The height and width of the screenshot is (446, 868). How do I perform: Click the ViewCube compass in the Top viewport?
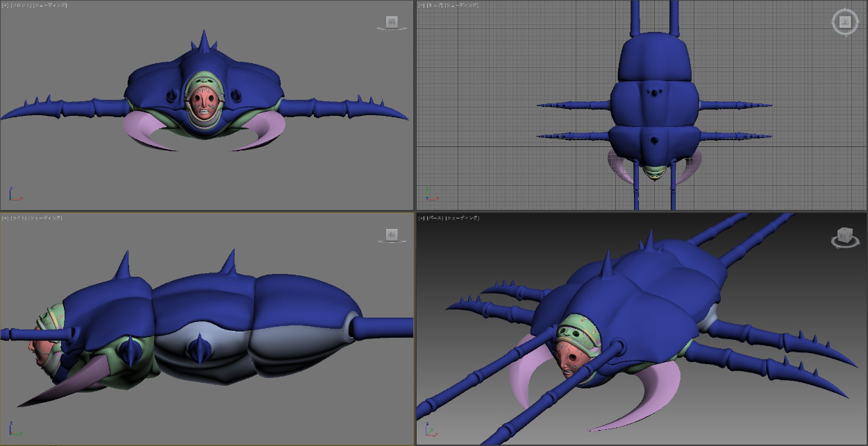coord(844,22)
